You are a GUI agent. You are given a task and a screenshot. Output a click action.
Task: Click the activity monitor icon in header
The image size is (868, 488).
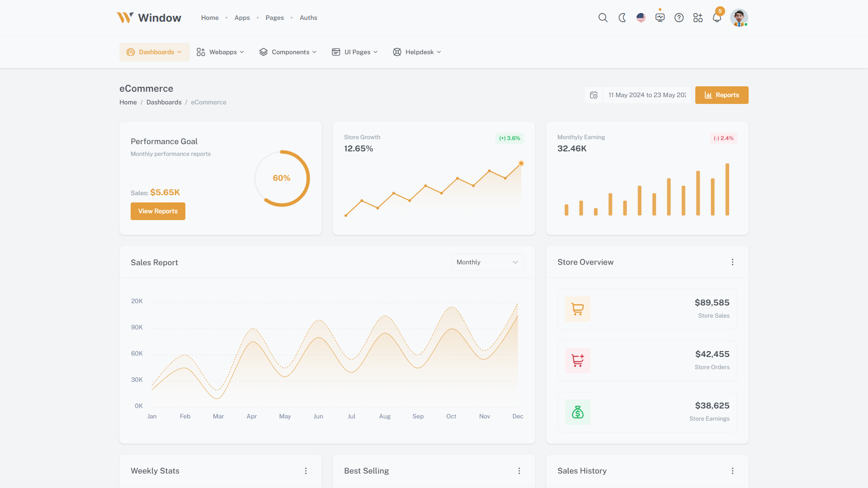(660, 18)
